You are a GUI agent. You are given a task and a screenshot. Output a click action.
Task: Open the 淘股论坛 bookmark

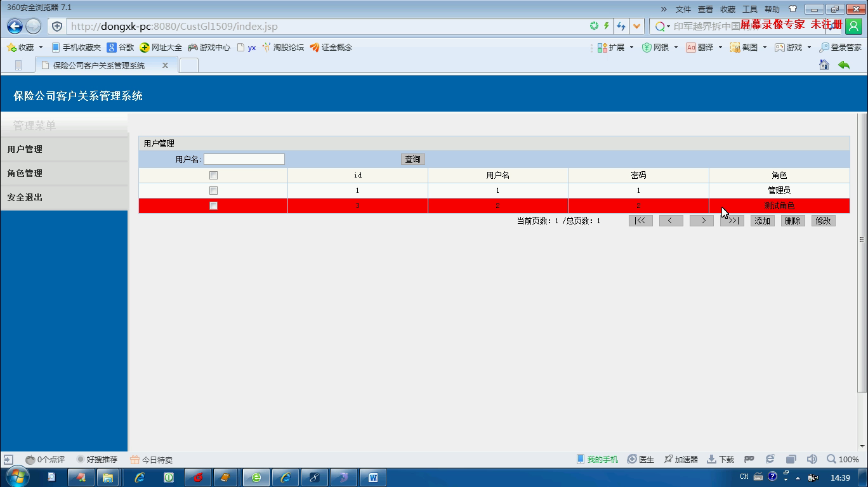tap(283, 48)
